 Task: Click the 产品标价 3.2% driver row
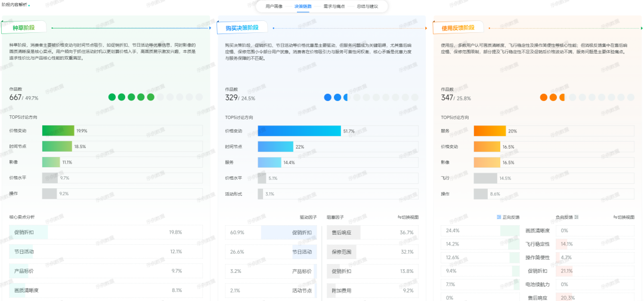point(271,271)
